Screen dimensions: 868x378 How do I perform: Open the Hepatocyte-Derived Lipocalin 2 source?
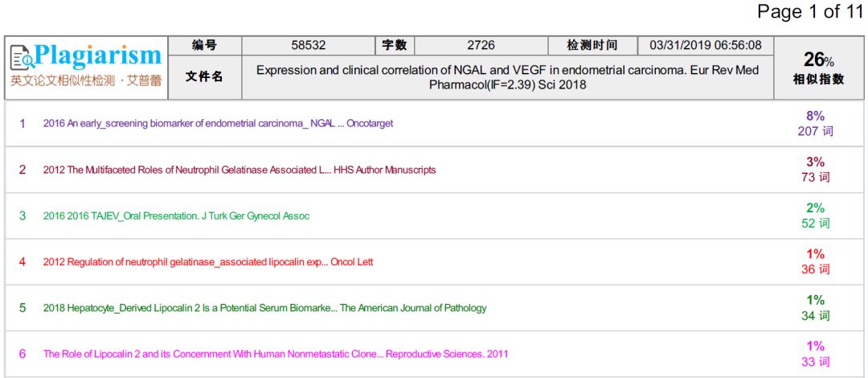(x=264, y=308)
